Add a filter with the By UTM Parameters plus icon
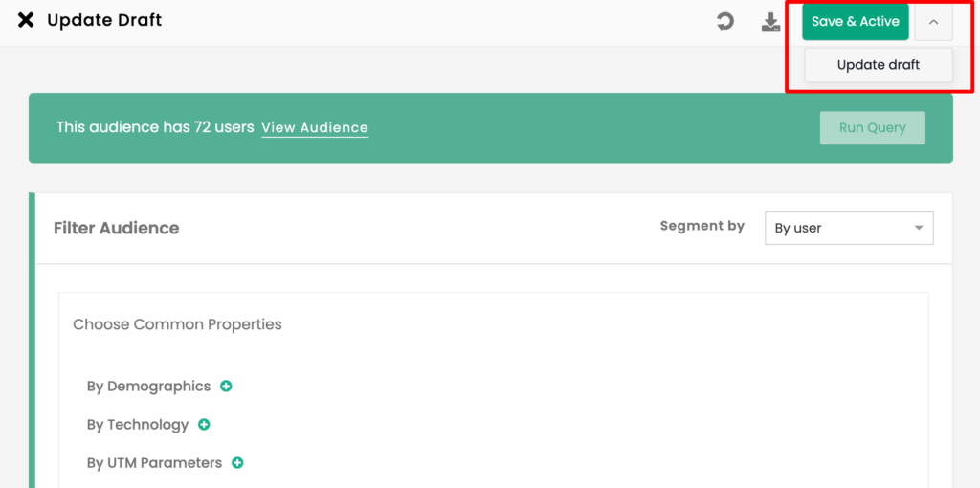 pos(237,463)
